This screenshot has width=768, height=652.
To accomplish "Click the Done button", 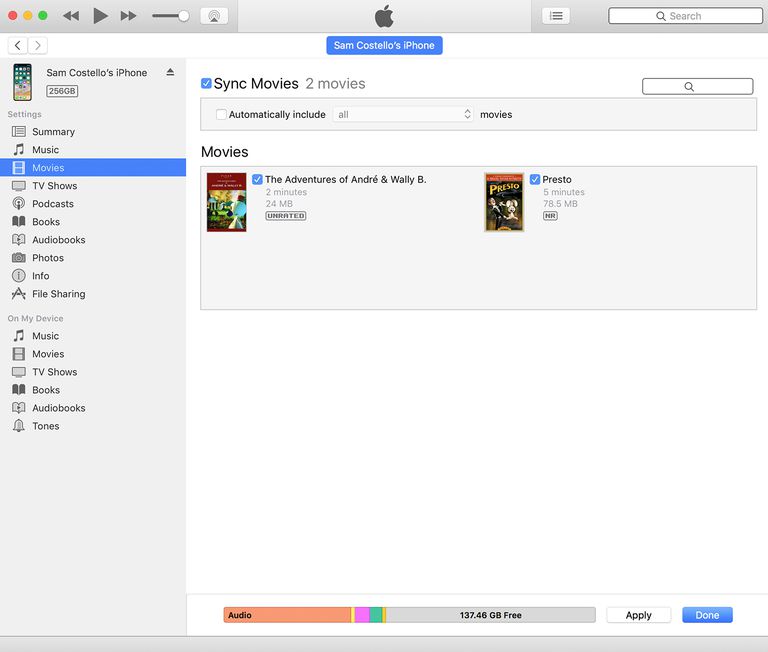I will coord(707,615).
